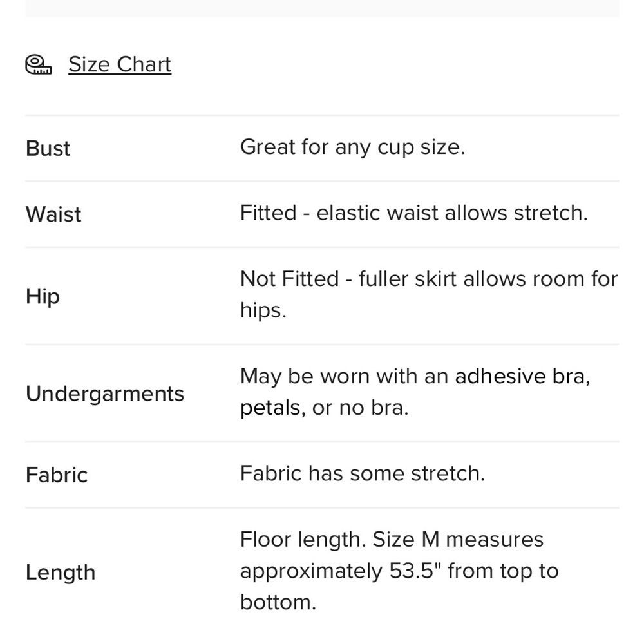Click the word 'hips.' in Hip description
644x644 pixels.
[x=263, y=310]
